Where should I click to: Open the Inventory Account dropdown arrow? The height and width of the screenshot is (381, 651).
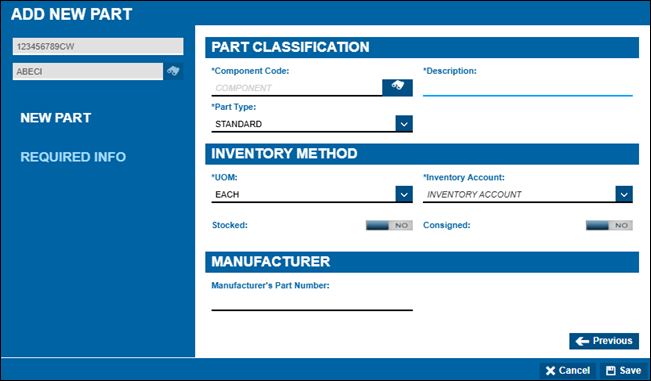624,194
